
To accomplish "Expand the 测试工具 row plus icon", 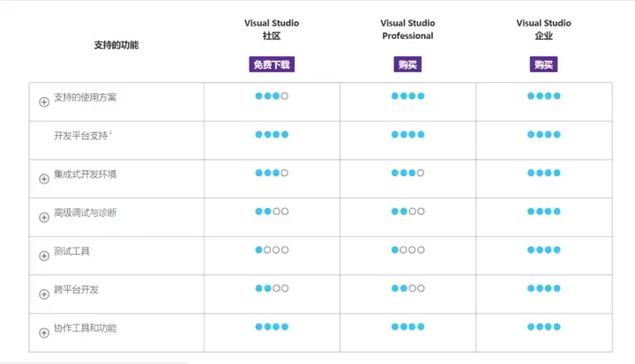I will (x=44, y=256).
